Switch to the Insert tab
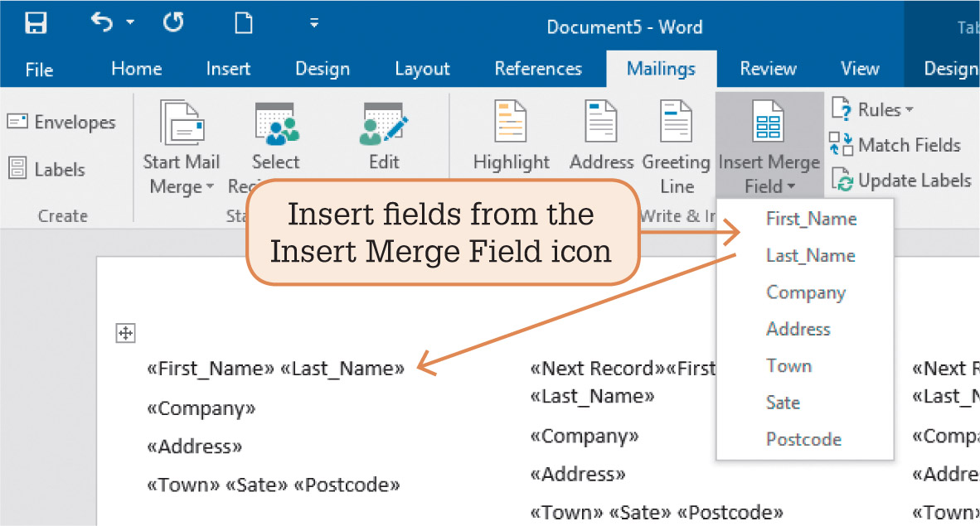 coord(228,68)
